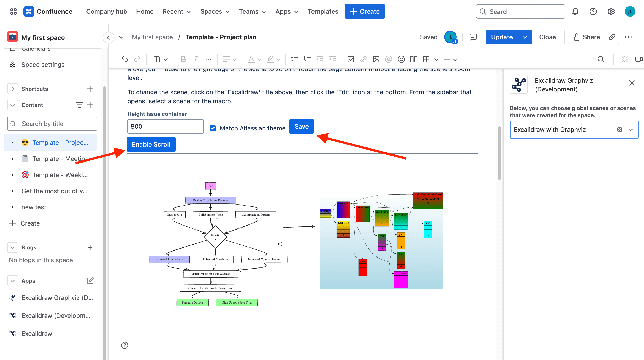Click Close to exit the editor

(547, 37)
